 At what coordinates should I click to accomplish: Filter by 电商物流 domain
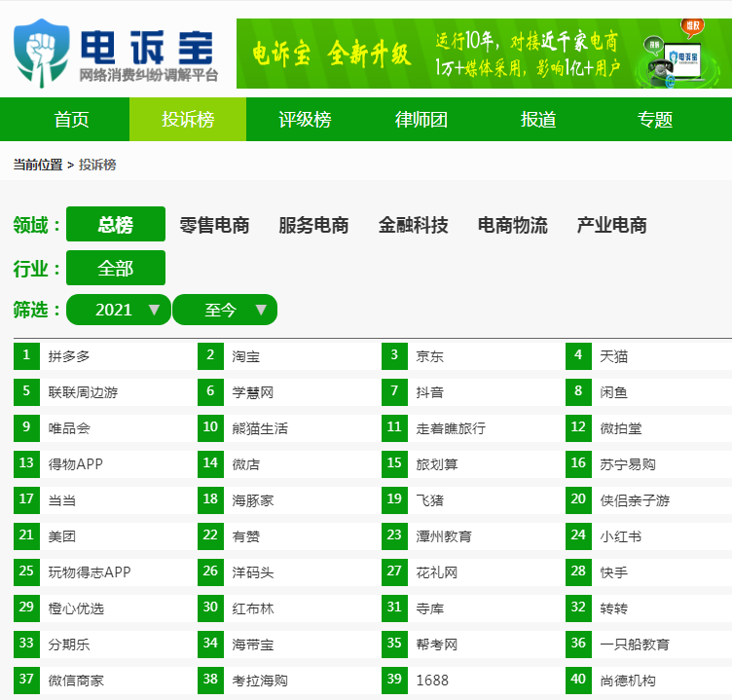pyautogui.click(x=513, y=225)
